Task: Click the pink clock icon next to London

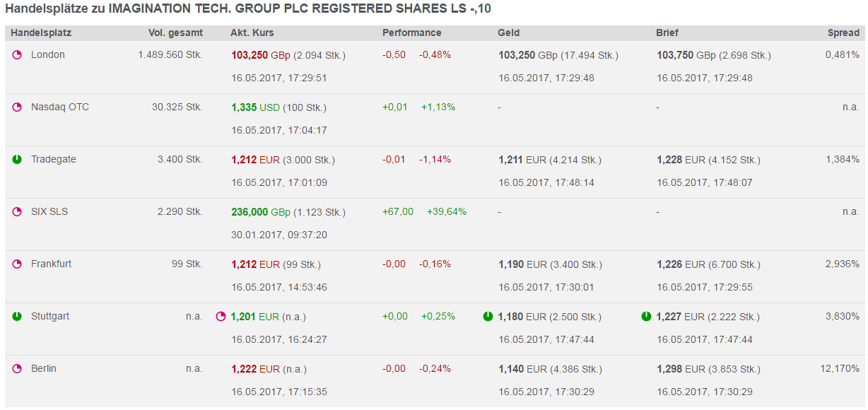Action: [18, 55]
